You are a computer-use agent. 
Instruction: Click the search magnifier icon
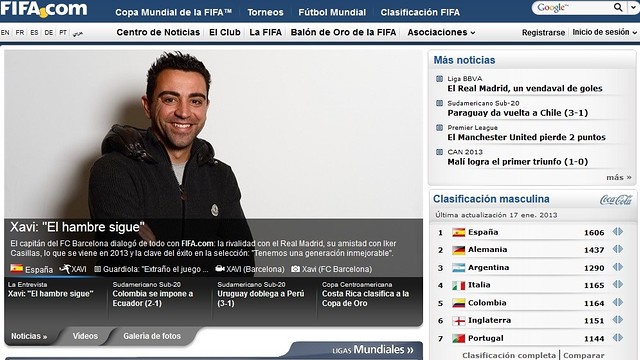pyautogui.click(x=618, y=7)
